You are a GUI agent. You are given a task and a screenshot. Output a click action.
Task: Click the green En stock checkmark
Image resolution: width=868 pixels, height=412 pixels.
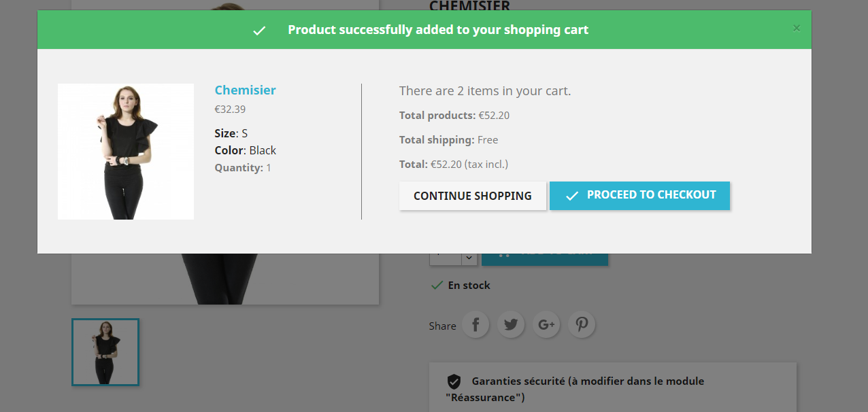(x=437, y=286)
